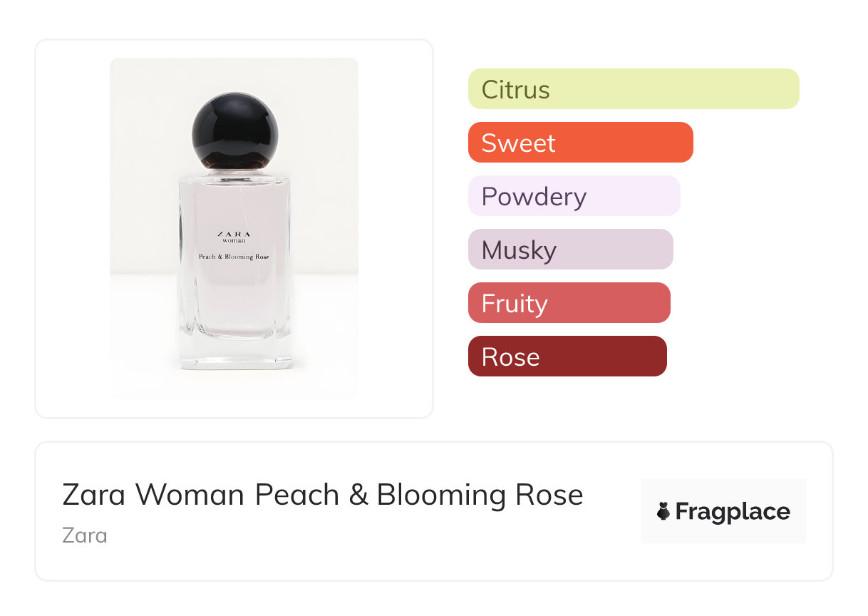Click the clear glass base of bottle
Viewport: 868px width, 616px height.
click(x=234, y=354)
